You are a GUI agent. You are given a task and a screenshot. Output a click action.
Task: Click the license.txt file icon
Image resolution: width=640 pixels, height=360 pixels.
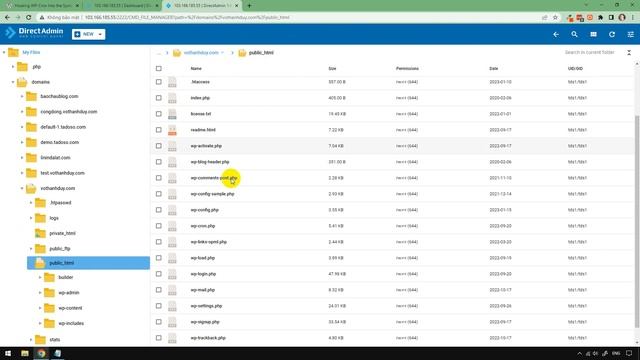click(x=172, y=114)
